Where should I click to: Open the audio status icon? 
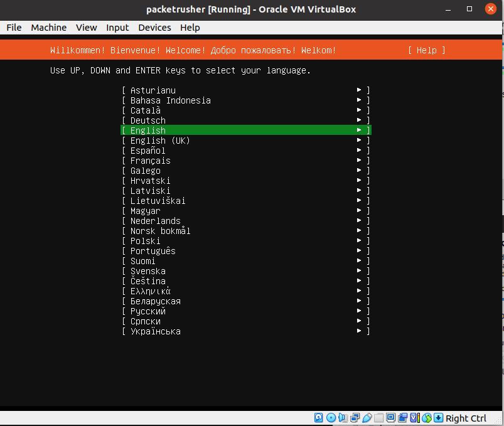pyautogui.click(x=343, y=418)
